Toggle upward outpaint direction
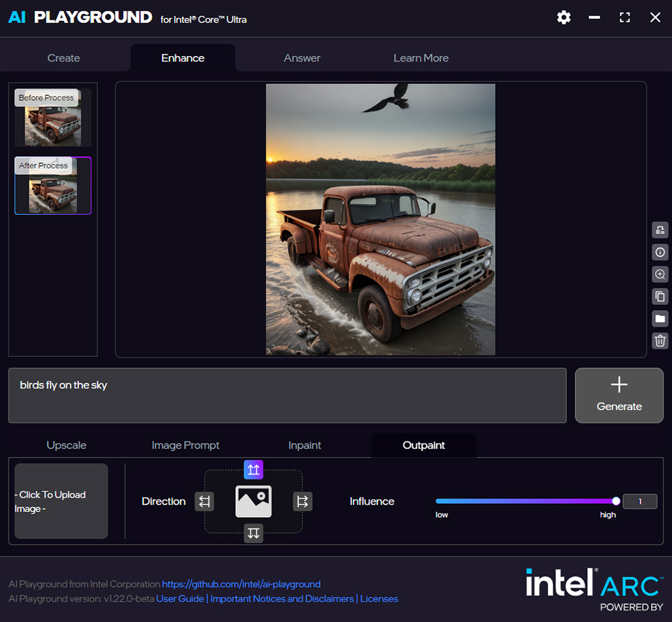 pos(253,469)
